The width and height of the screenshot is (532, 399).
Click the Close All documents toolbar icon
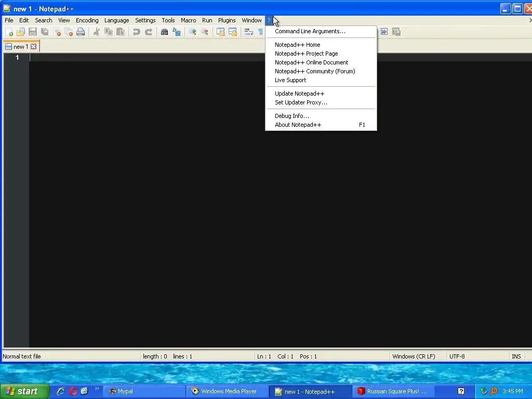point(69,32)
